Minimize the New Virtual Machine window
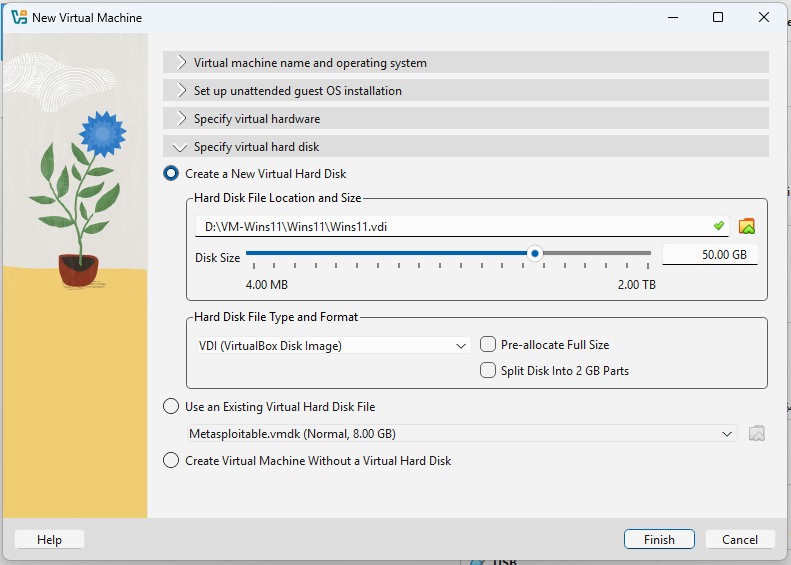The width and height of the screenshot is (791, 565). click(x=671, y=17)
